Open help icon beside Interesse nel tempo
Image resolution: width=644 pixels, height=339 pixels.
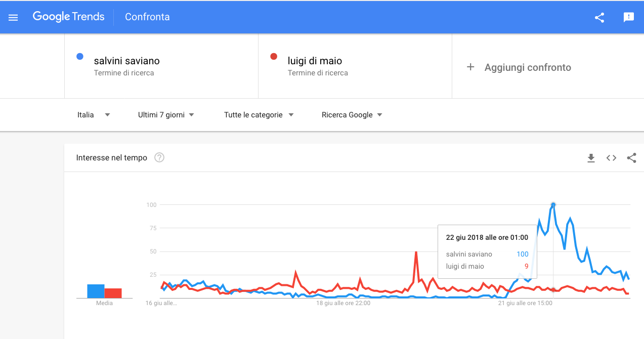(x=159, y=157)
